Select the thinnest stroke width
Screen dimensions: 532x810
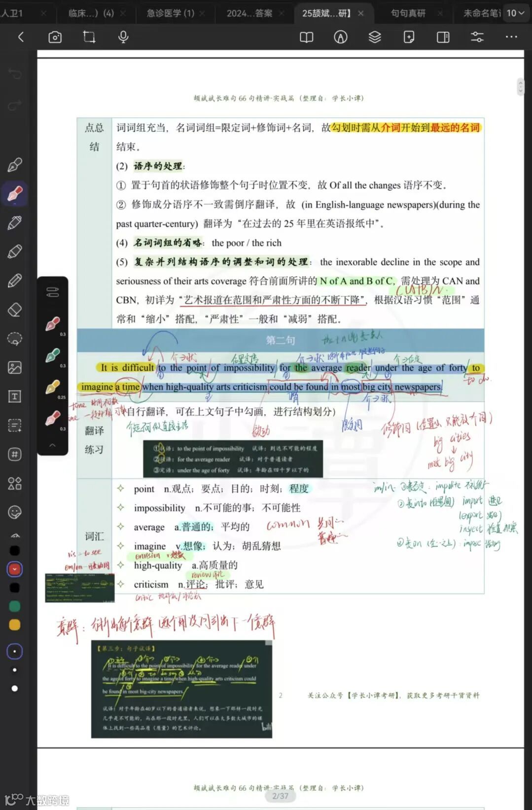[x=15, y=651]
